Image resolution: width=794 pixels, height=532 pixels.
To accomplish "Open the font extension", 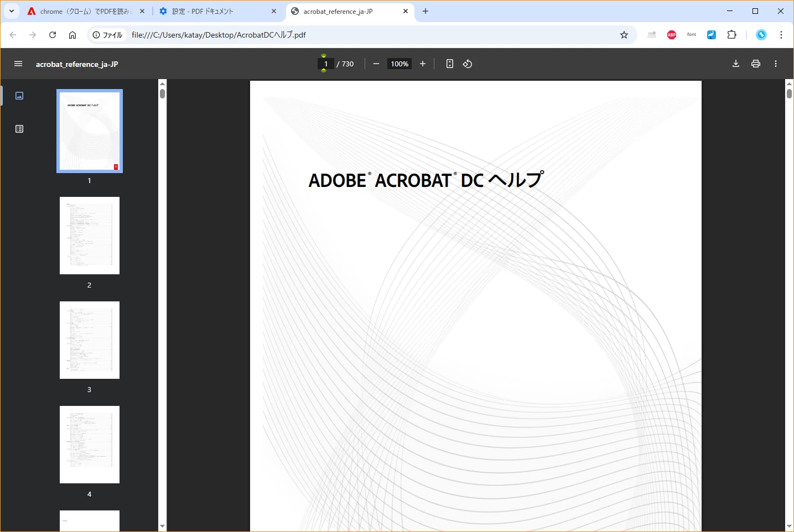I will pos(692,35).
